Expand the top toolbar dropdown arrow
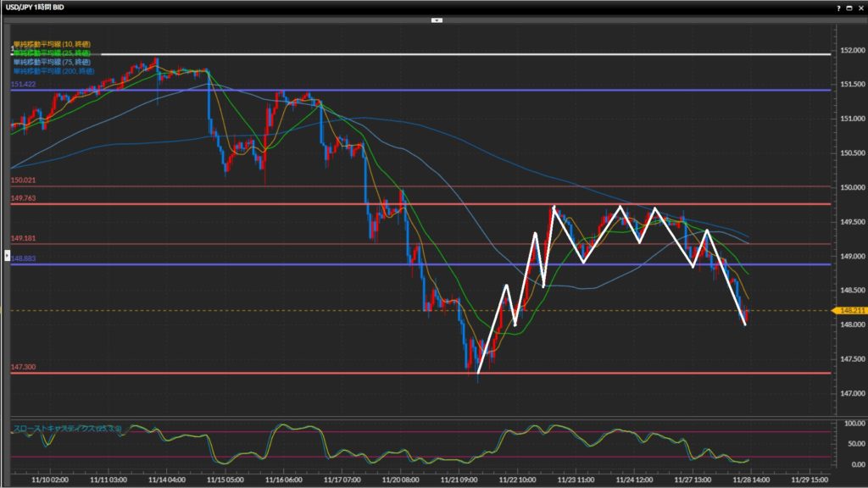The height and width of the screenshot is (488, 868). pyautogui.click(x=437, y=19)
